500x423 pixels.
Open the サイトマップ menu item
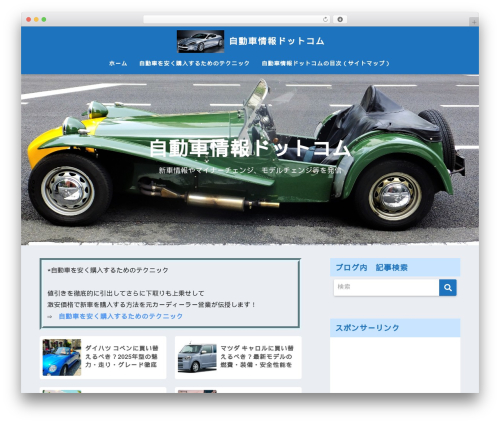[325, 63]
